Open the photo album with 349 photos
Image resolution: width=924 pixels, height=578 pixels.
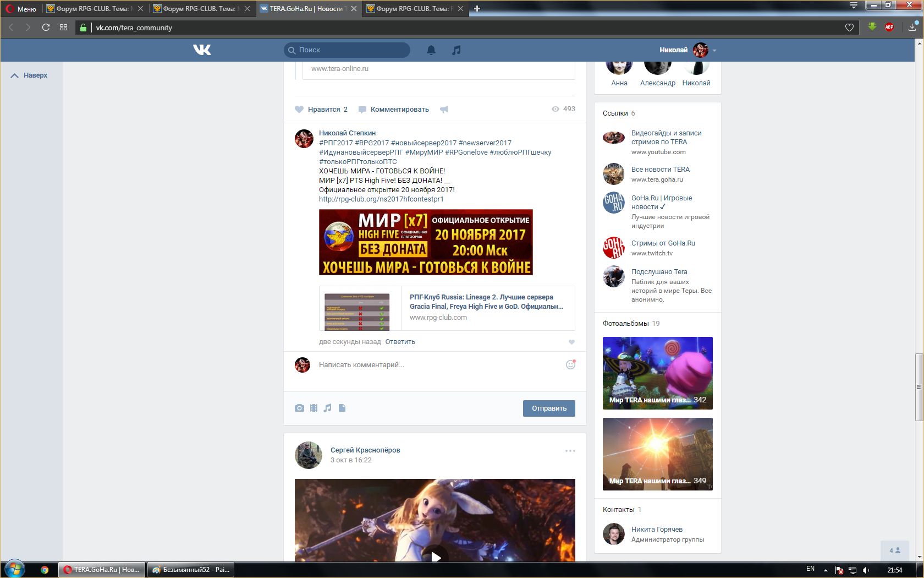(658, 454)
